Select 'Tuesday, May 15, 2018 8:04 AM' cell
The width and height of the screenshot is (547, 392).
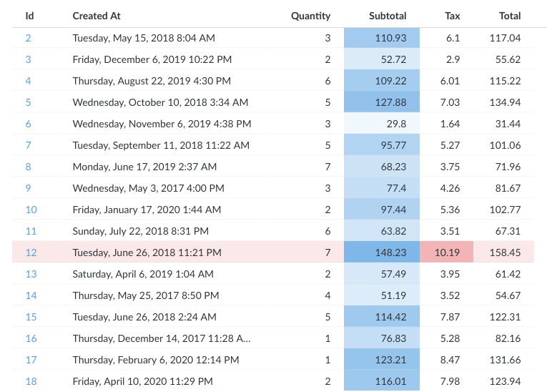[x=162, y=38]
